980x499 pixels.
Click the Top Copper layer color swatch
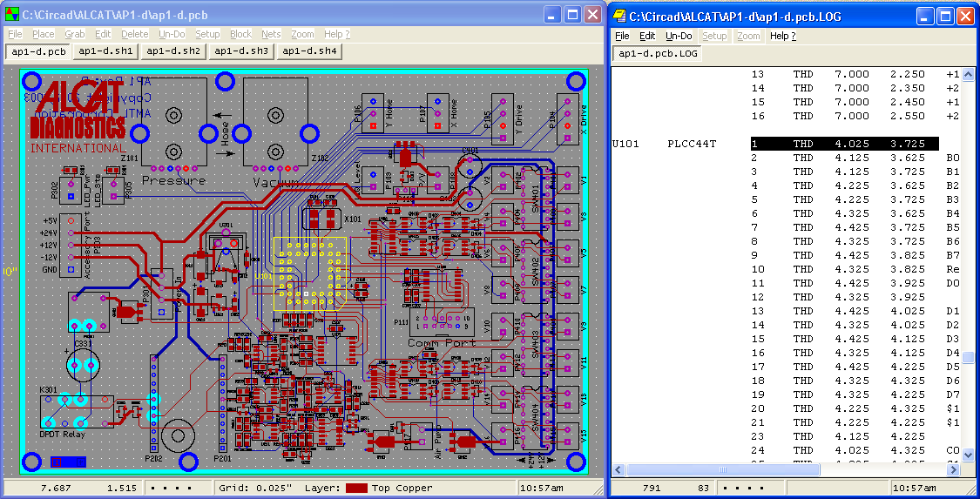coord(355,489)
